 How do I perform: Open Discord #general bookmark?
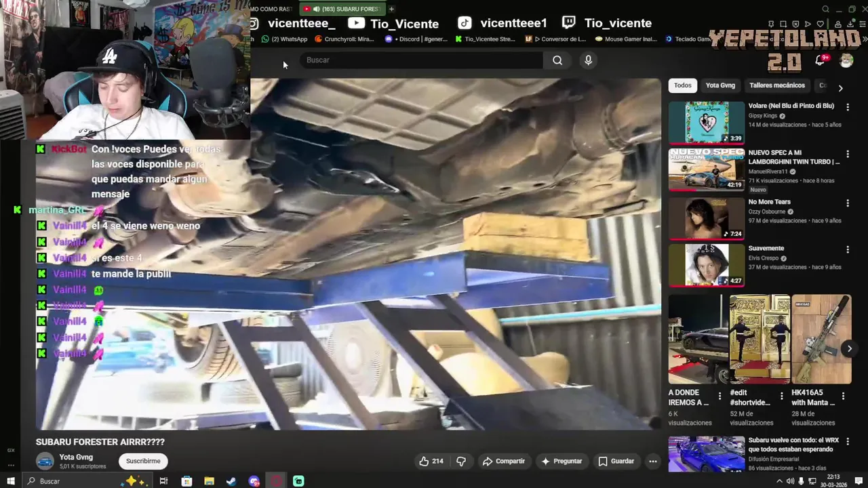416,39
